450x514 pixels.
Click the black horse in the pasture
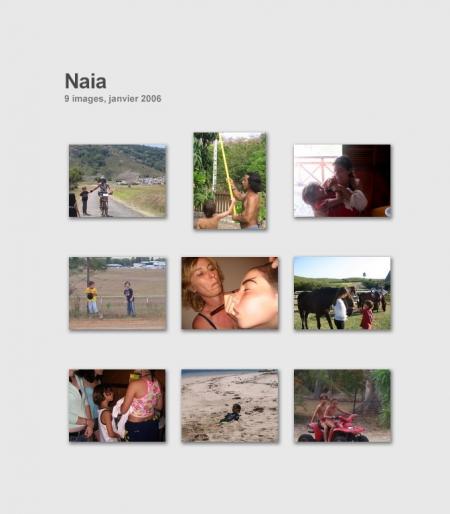click(x=317, y=305)
